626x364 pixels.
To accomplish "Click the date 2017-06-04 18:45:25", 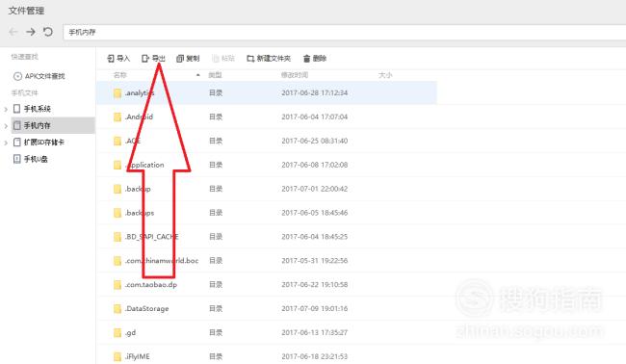I will coord(315,237).
